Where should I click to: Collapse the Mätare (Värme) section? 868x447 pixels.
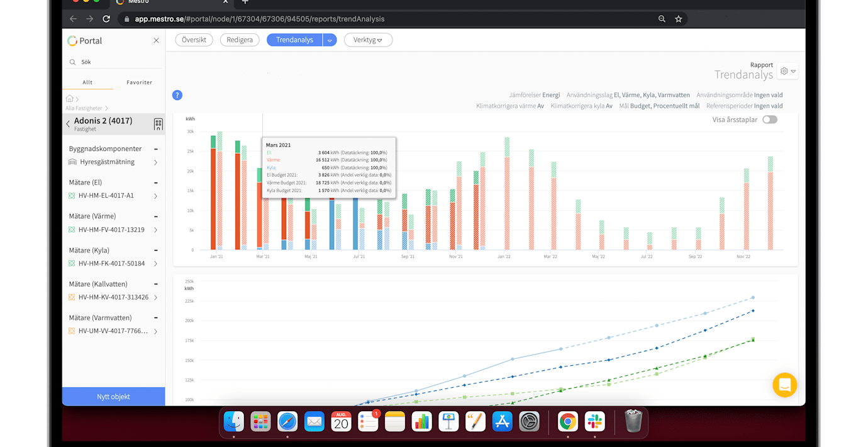pyautogui.click(x=156, y=217)
